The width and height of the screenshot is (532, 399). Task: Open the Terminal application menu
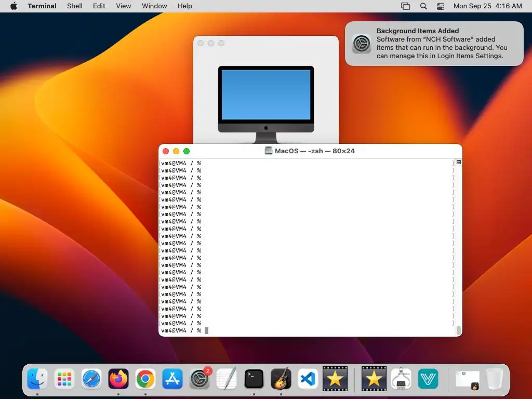[x=42, y=6]
